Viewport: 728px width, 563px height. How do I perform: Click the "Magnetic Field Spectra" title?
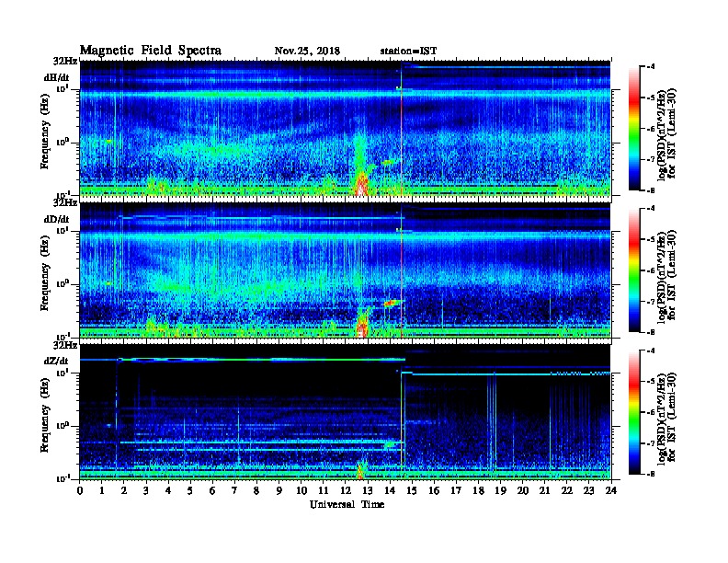point(151,51)
